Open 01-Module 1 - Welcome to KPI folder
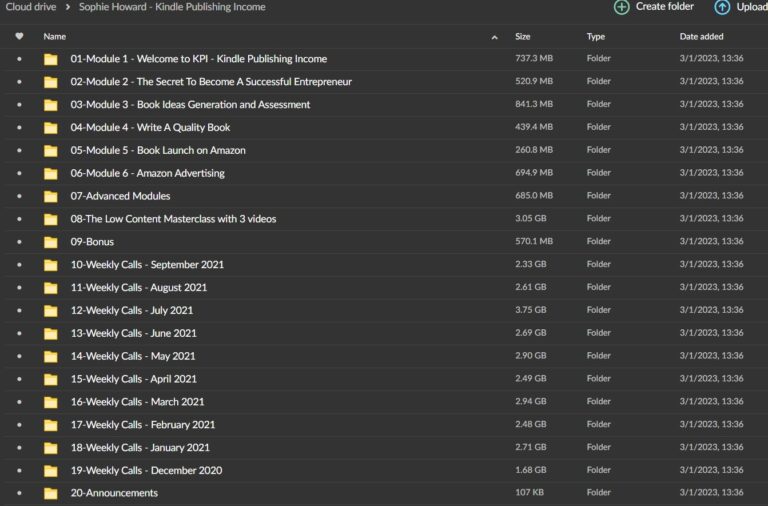The width and height of the screenshot is (768, 506). 199,59
